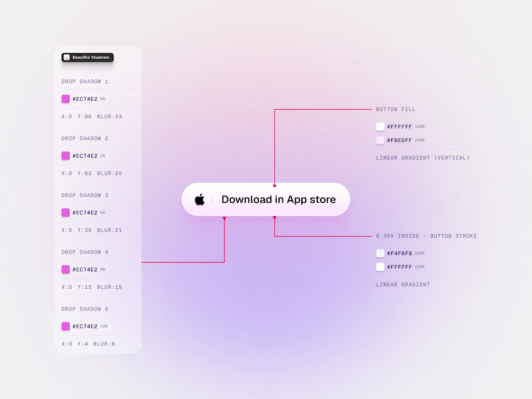Image resolution: width=532 pixels, height=399 pixels.
Task: Click the Download in App store button text
Action: coord(279,199)
